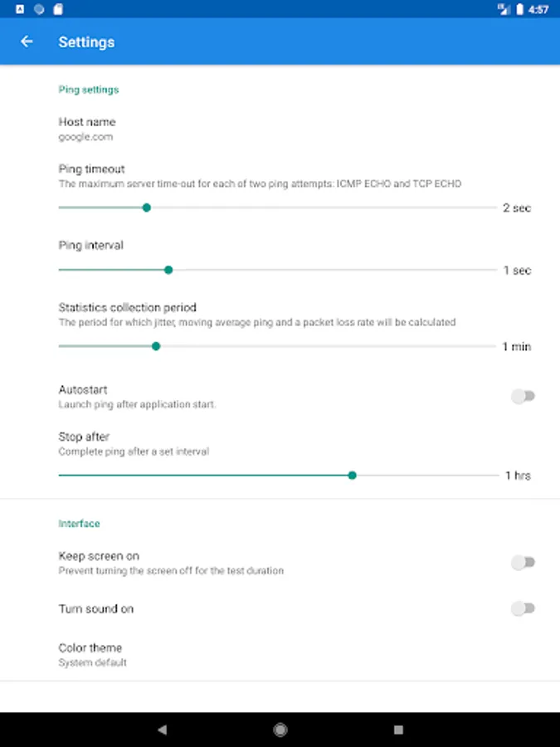Tap the 4:57 clock in status bar
This screenshot has width=560, height=747.
tap(538, 9)
